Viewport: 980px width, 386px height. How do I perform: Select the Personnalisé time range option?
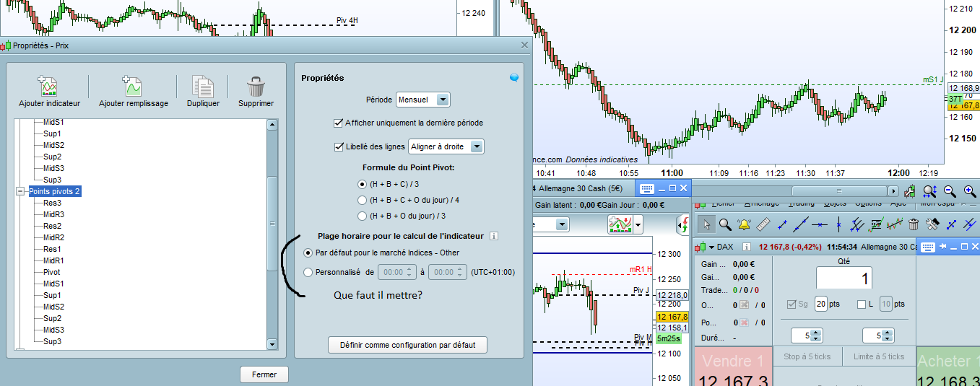coord(308,272)
